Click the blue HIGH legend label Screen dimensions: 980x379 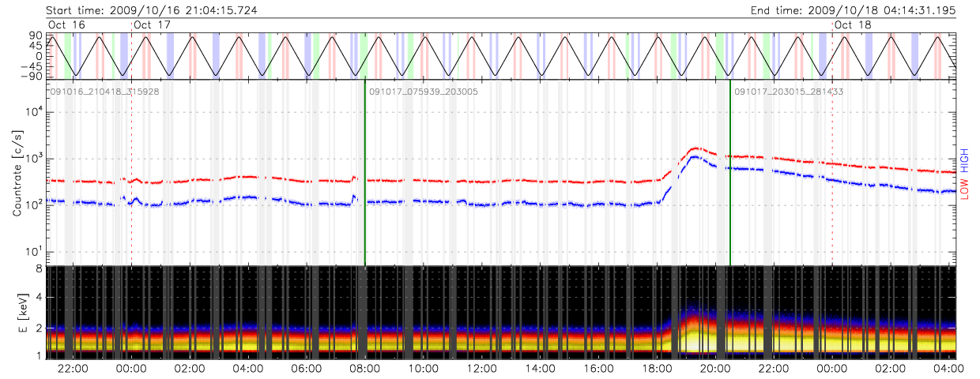pos(964,163)
